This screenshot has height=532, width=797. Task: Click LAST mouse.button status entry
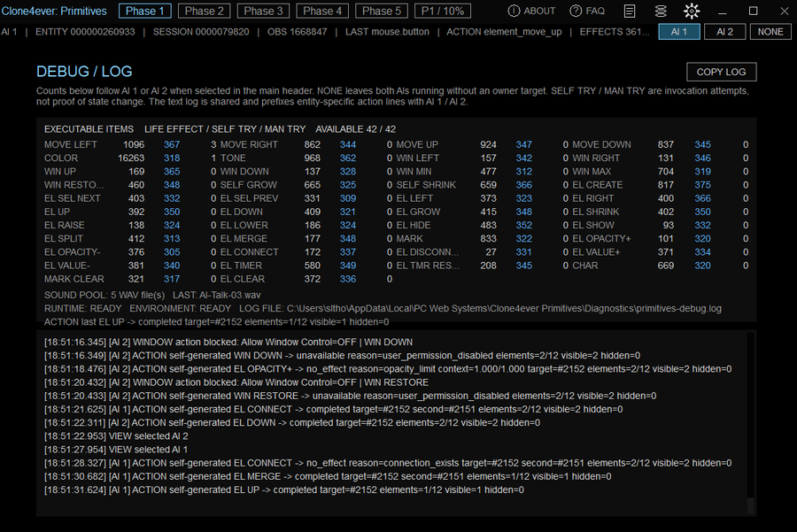coord(387,32)
